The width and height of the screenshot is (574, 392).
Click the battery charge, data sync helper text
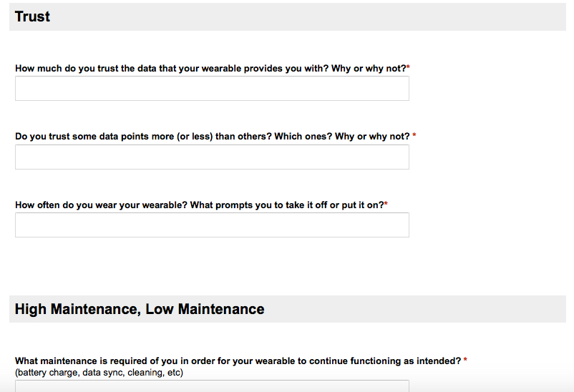[x=99, y=373]
